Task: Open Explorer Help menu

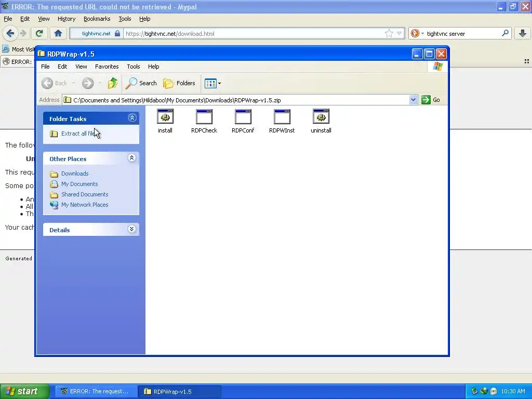Action: click(153, 66)
